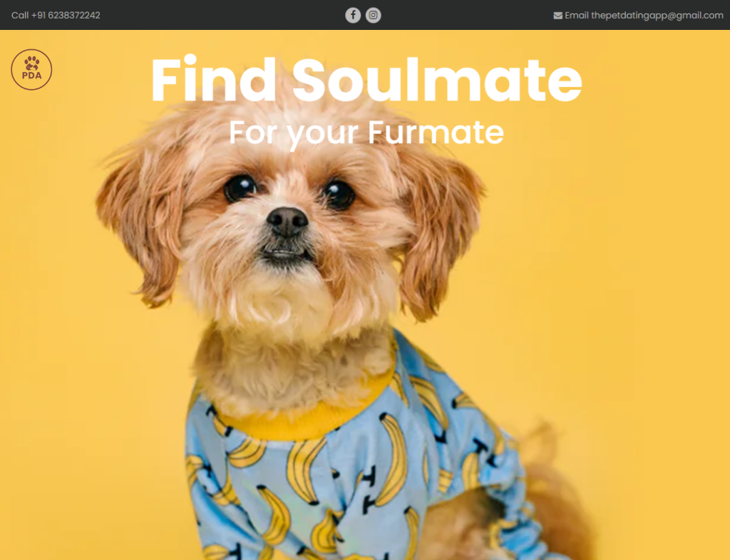The width and height of the screenshot is (730, 560).
Task: Click the word Email in header
Action: click(x=576, y=16)
